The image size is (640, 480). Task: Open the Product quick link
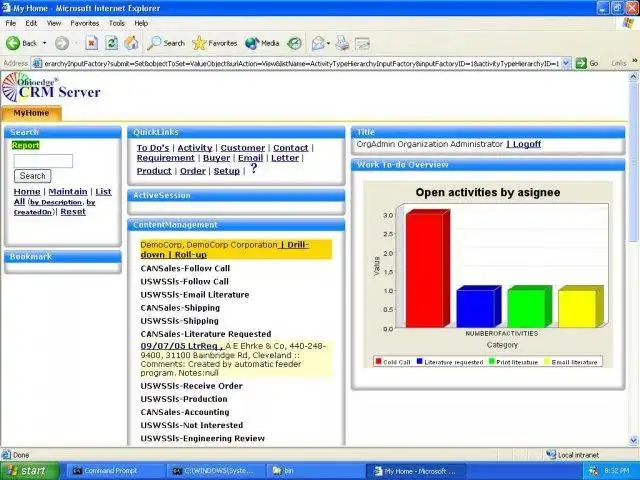pos(154,171)
